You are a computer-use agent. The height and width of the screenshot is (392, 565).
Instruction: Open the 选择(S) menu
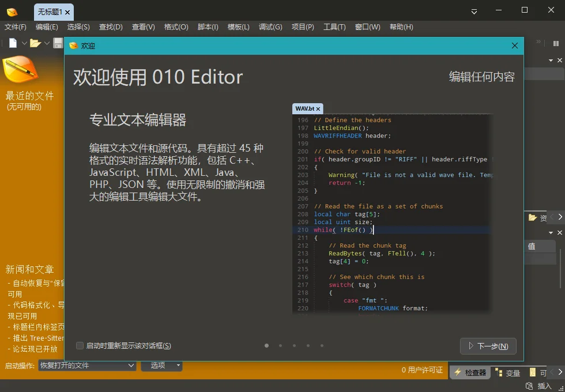[78, 27]
